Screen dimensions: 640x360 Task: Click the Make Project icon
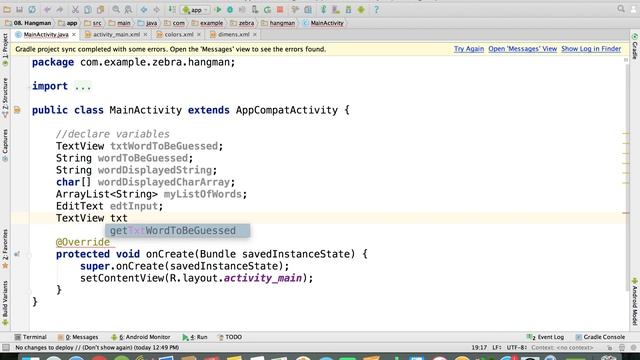click(x=172, y=9)
